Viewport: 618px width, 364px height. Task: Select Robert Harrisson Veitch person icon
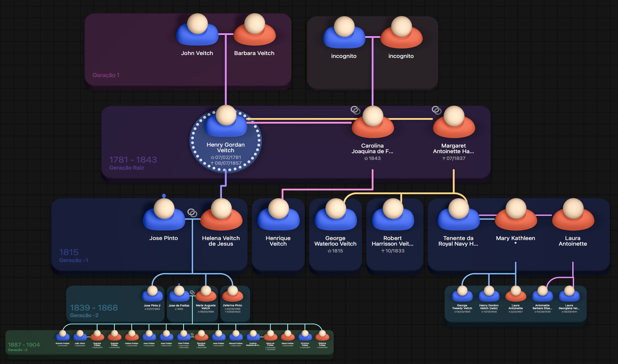click(x=393, y=214)
